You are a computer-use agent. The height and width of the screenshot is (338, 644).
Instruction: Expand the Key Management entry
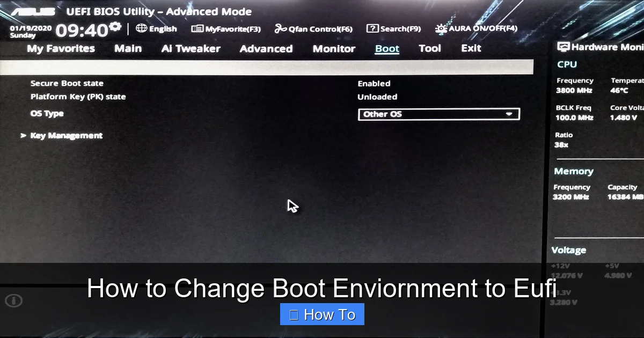(65, 135)
